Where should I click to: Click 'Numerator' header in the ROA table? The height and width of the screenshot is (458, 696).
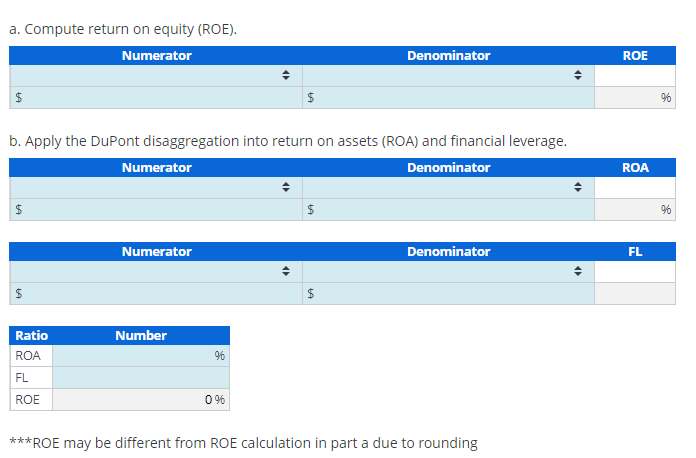click(157, 167)
